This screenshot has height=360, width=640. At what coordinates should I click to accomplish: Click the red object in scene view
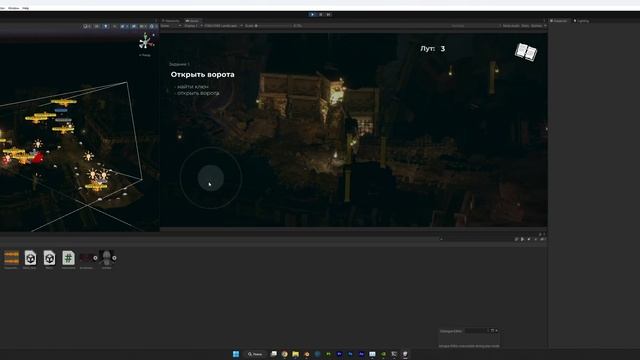pos(38,158)
